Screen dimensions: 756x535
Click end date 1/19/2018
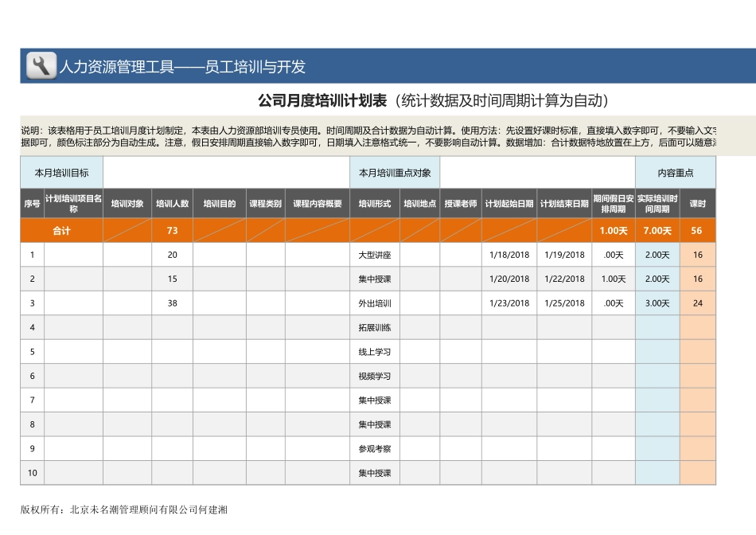[x=564, y=255]
